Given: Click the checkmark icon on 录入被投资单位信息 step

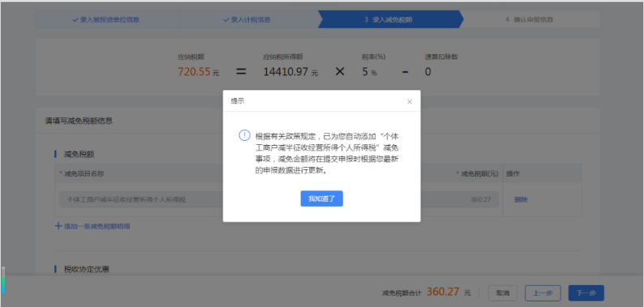Looking at the screenshot, I should pyautogui.click(x=75, y=19).
